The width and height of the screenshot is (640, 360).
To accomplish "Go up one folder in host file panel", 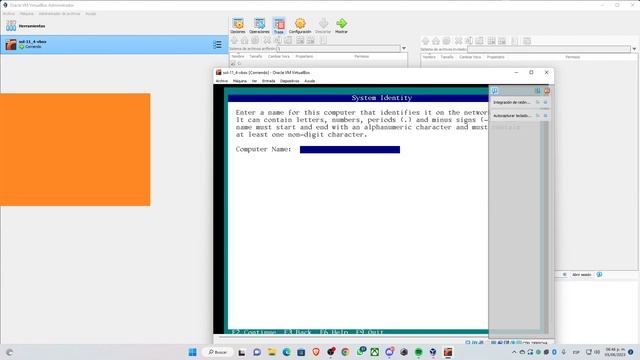I will (234, 40).
